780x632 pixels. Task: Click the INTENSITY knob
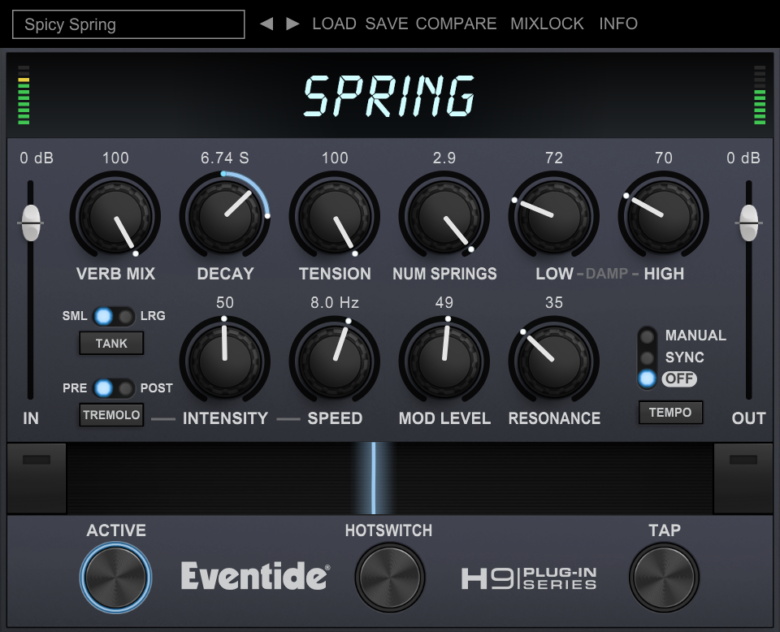225,361
